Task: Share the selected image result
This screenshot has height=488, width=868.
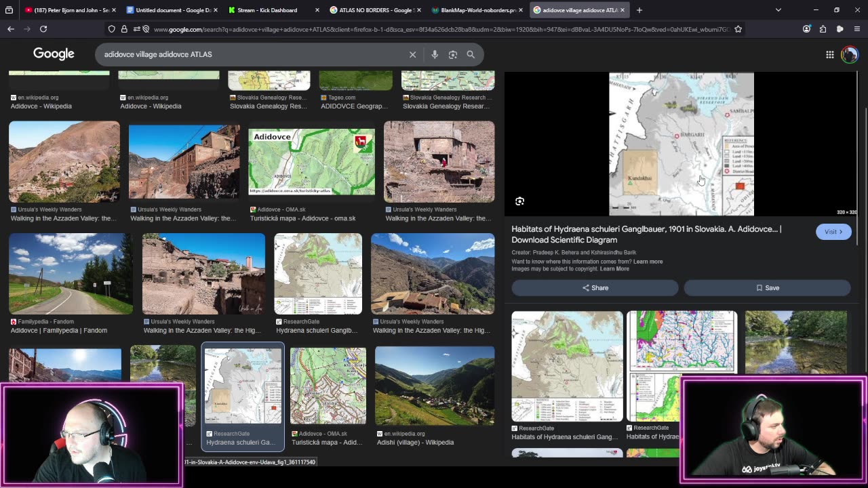Action: tap(595, 288)
